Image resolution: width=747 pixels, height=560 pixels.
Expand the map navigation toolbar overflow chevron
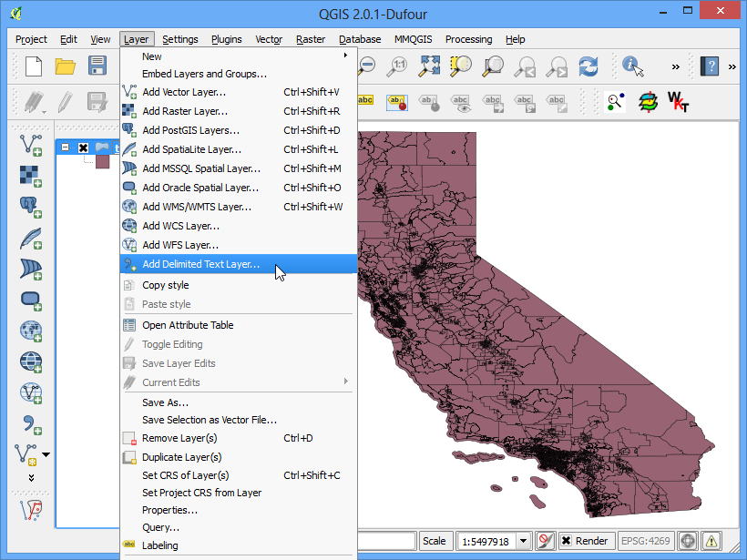coord(676,66)
